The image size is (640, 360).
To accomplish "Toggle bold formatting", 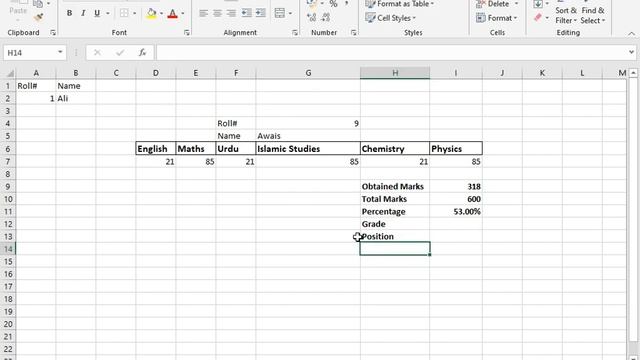I will [x=69, y=13].
